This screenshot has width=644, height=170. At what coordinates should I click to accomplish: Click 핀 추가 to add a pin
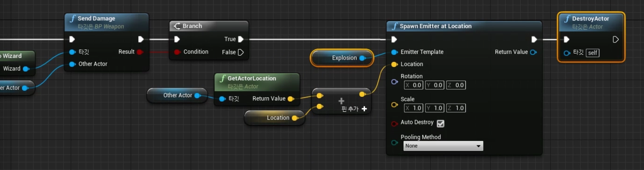click(354, 109)
